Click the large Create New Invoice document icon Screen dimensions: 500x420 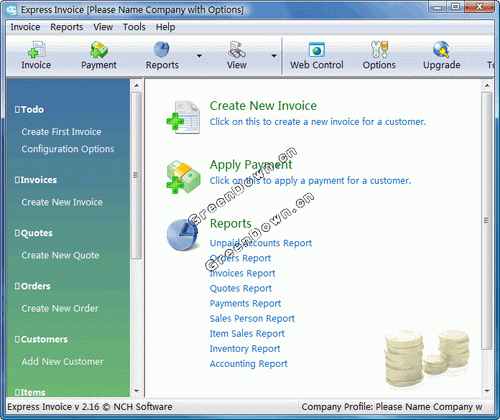click(x=183, y=117)
